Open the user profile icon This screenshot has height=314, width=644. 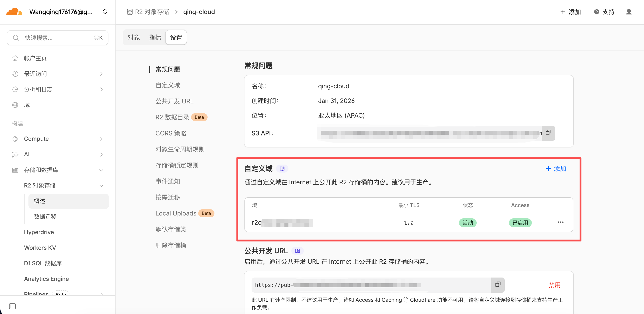[x=628, y=12]
